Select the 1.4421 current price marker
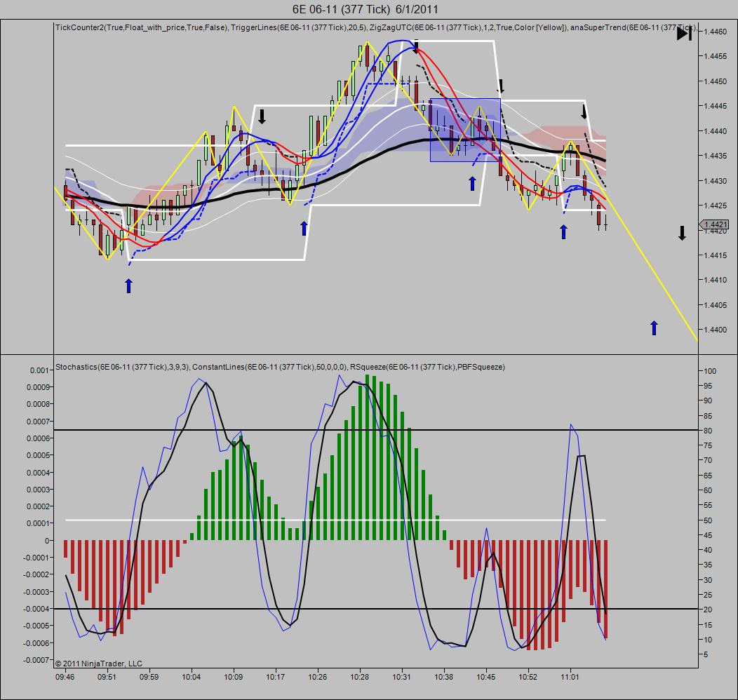738x700 pixels. pos(714,224)
